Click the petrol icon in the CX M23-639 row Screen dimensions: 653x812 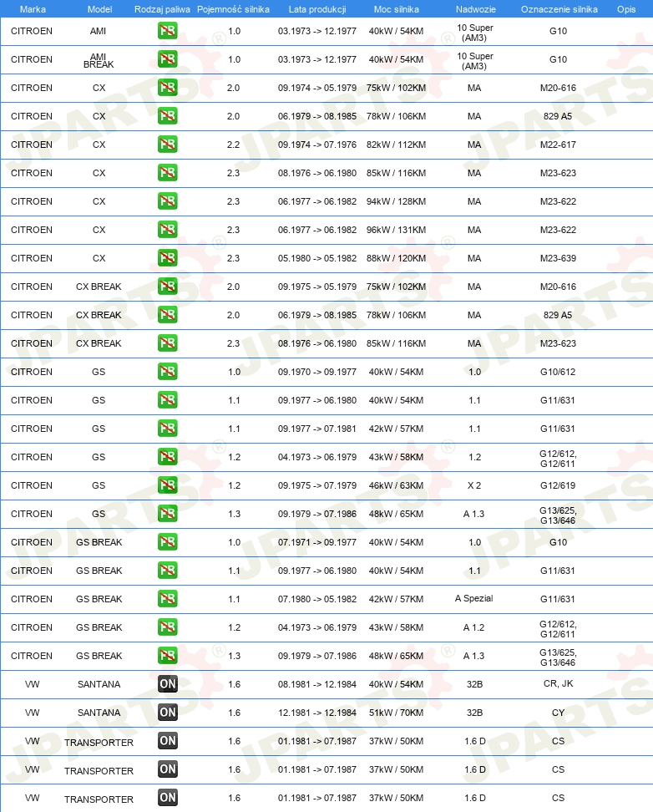click(x=167, y=258)
